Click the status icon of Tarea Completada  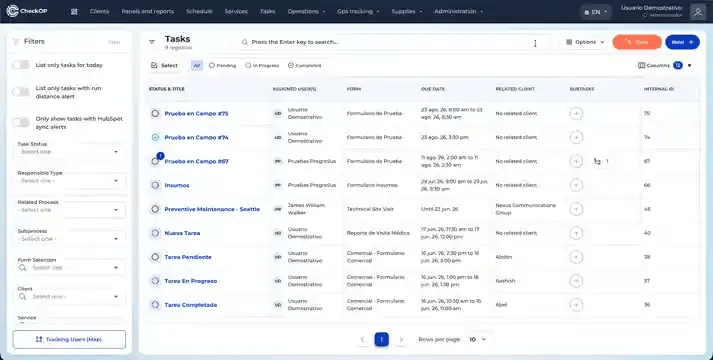pyautogui.click(x=155, y=305)
